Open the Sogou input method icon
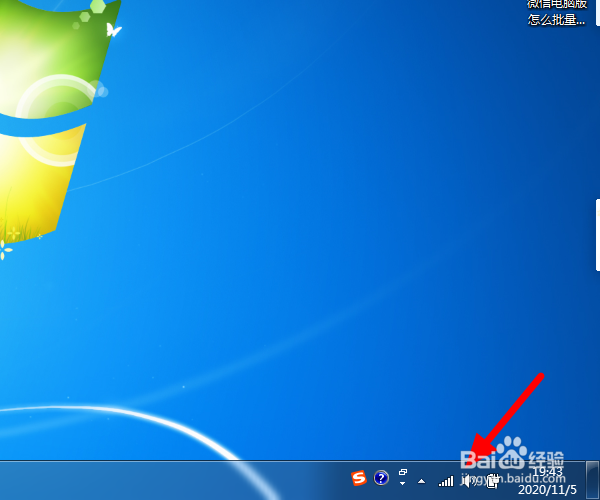 tap(359, 478)
